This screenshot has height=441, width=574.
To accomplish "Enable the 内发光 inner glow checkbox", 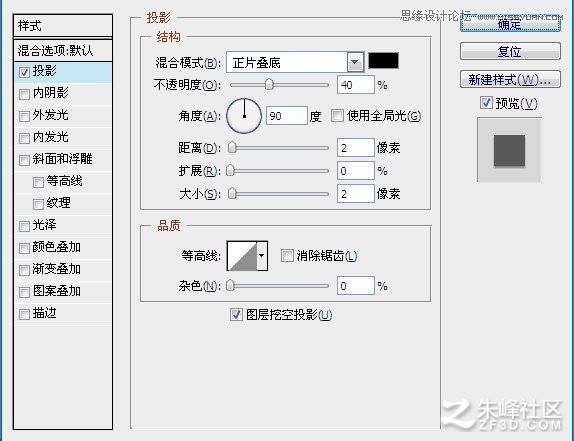I will point(24,138).
